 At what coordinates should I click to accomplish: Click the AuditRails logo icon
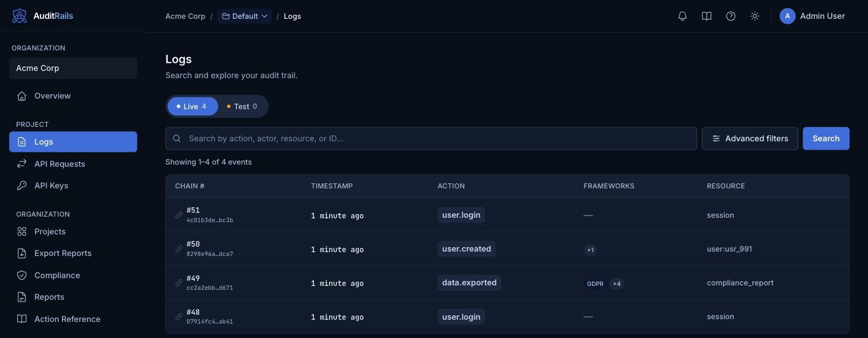coord(19,16)
